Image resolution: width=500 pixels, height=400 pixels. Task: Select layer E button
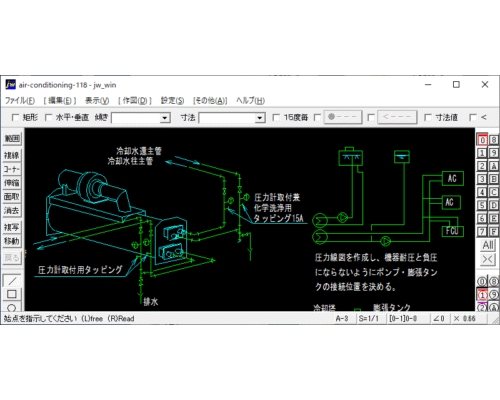(494, 218)
